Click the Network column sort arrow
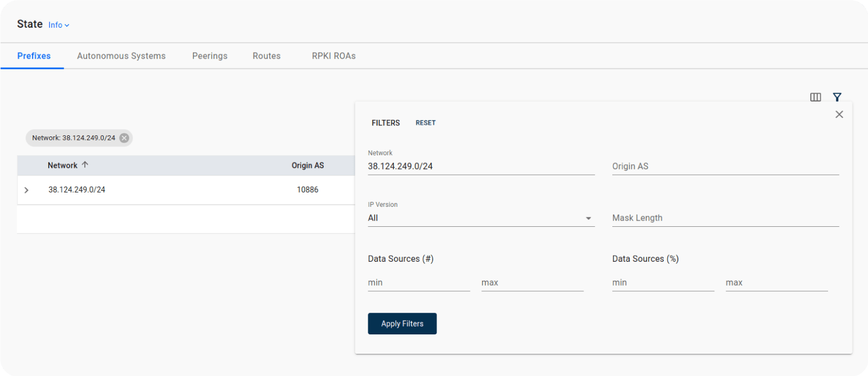 85,165
